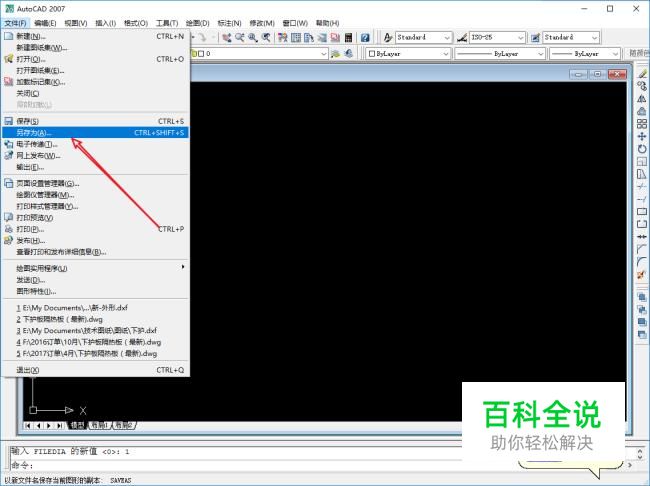Screen dimensions: 650x486
Task: Expand the 绘图实用程序(U) submenu
Action: pyautogui.click(x=95, y=268)
